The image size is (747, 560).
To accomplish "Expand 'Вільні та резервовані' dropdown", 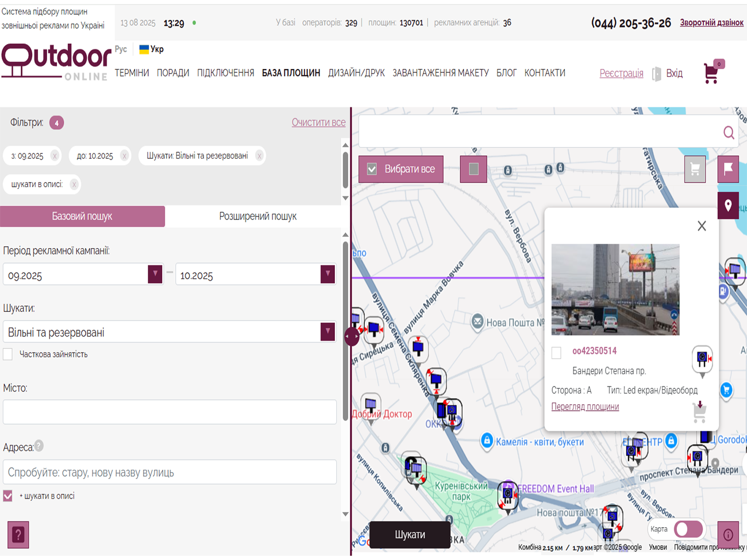I will click(328, 332).
